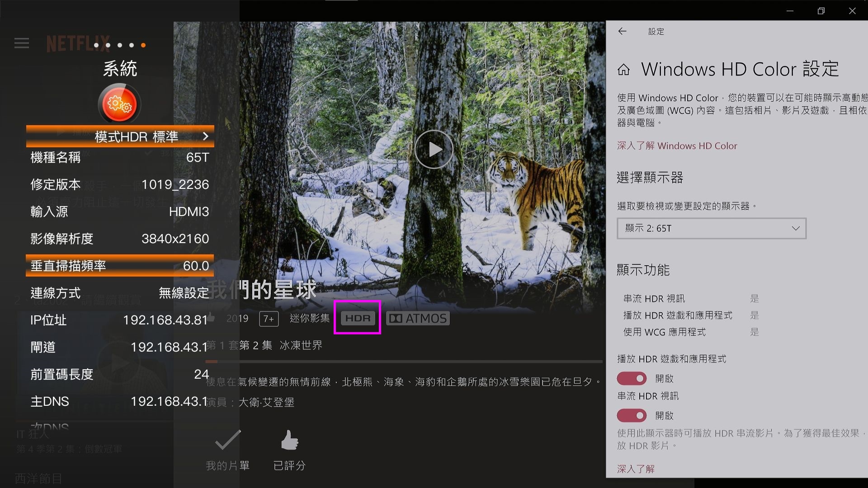Expand the 模式HDR 標準 chevron arrow
Image resolution: width=868 pixels, height=488 pixels.
[x=206, y=136]
